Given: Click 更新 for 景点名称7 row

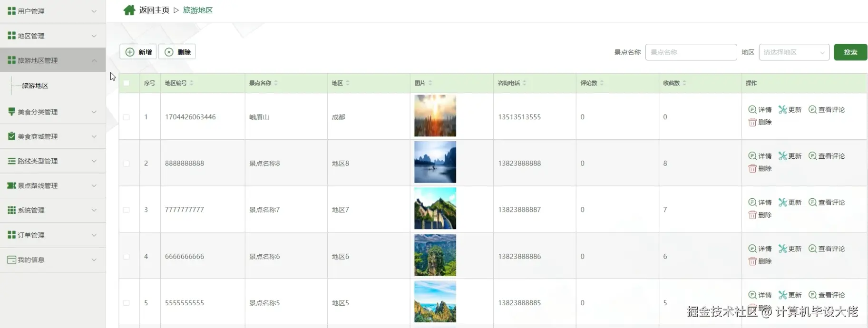Looking at the screenshot, I should pos(790,203).
